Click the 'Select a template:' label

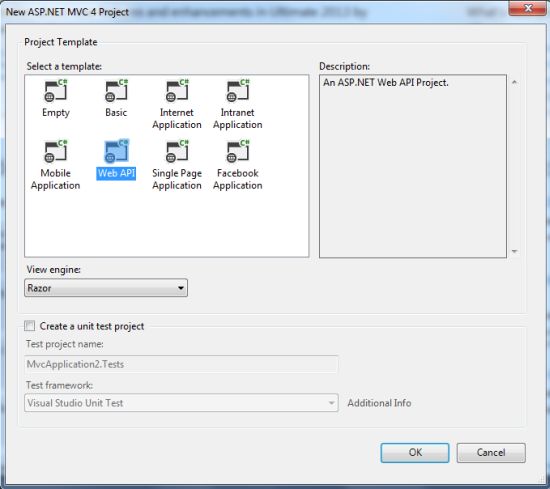click(x=64, y=66)
